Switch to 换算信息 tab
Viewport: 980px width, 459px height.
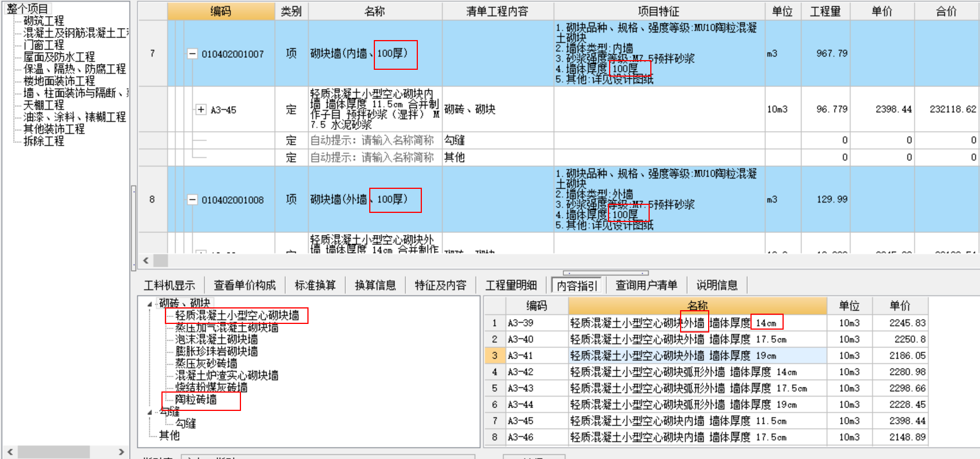(x=375, y=285)
